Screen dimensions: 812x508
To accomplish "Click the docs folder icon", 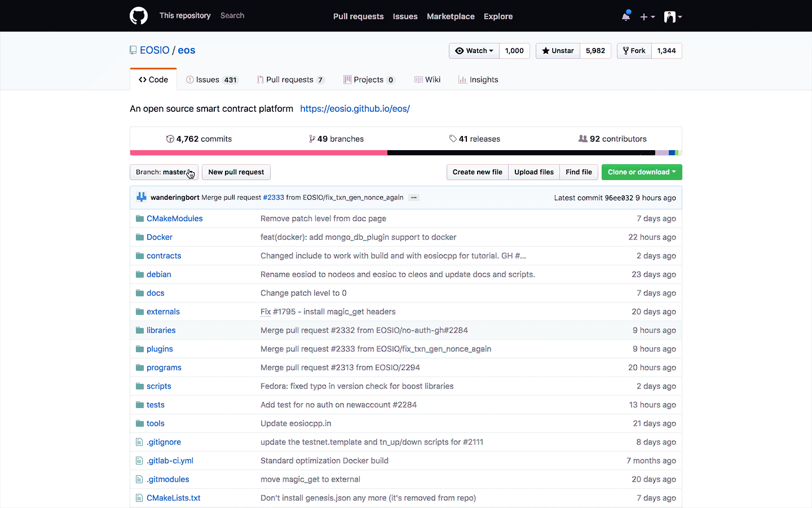I will click(140, 293).
